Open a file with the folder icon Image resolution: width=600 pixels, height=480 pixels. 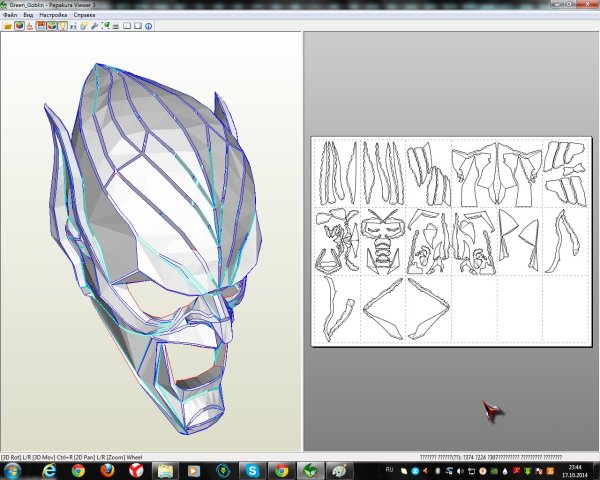click(8, 26)
